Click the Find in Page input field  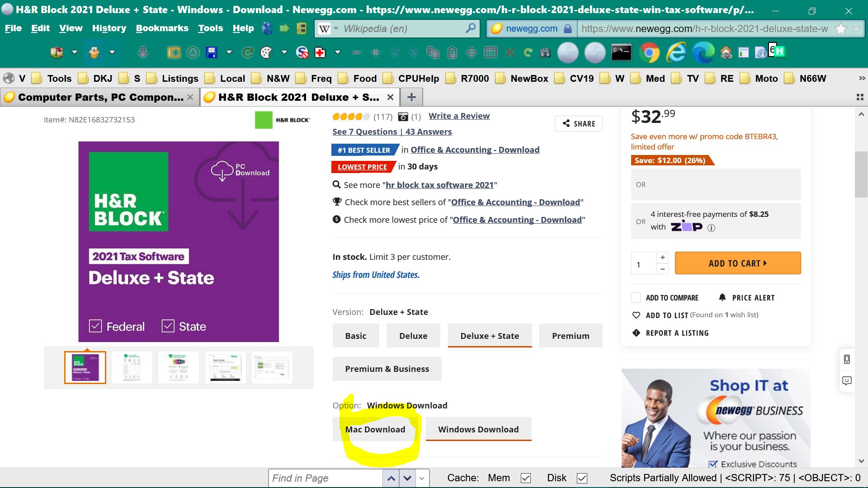pos(325,478)
